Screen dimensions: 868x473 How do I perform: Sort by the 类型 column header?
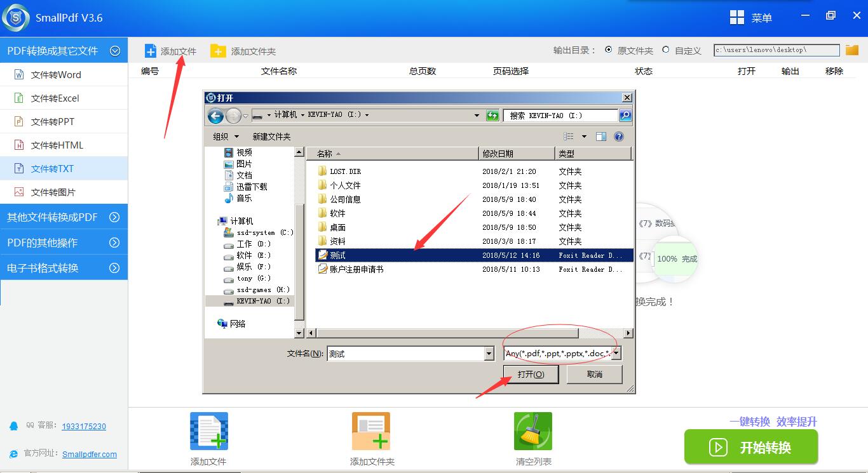click(x=593, y=154)
